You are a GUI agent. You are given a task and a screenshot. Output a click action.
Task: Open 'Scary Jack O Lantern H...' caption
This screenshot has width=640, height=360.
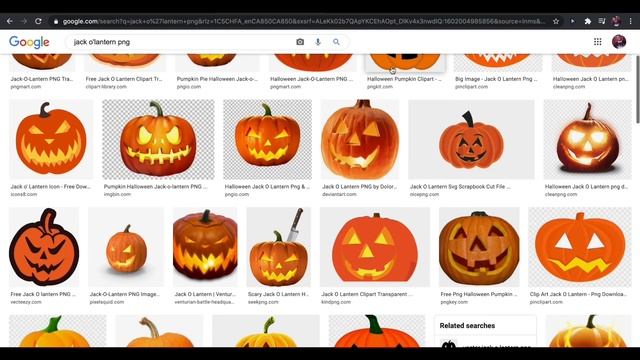[278, 294]
